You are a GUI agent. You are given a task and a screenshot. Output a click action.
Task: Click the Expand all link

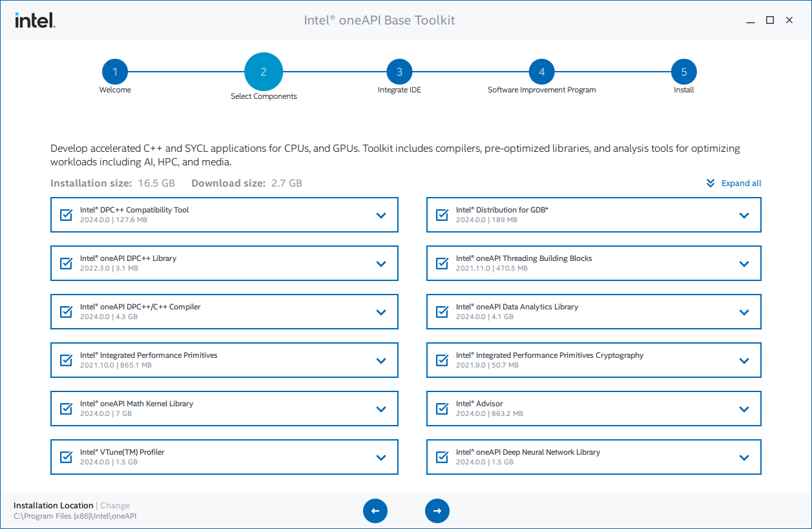734,183
